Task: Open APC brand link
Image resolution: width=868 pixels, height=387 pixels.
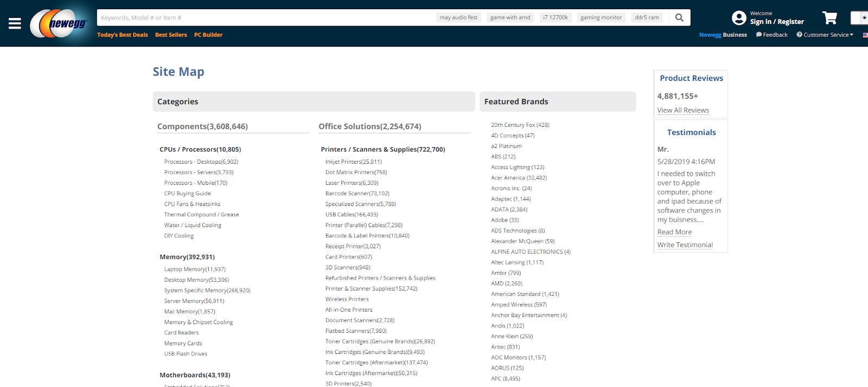Action: tap(506, 379)
